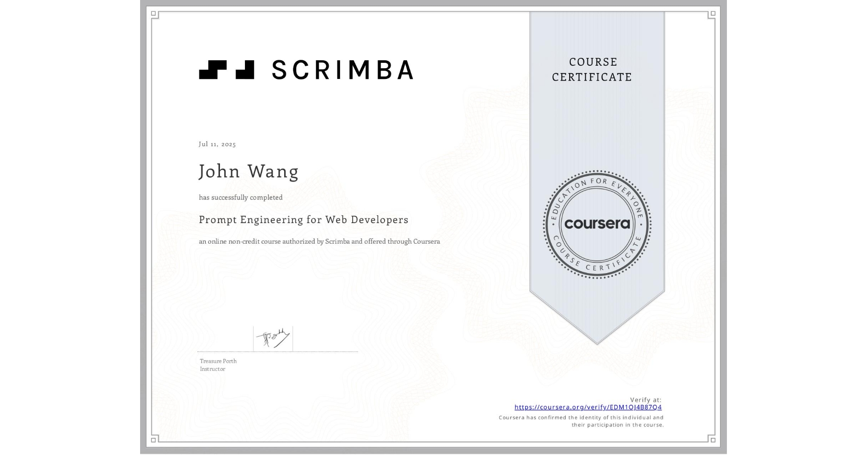This screenshot has height=455, width=868.
Task: Open the verification link EDM1OJ4B87Q4
Action: pos(588,407)
